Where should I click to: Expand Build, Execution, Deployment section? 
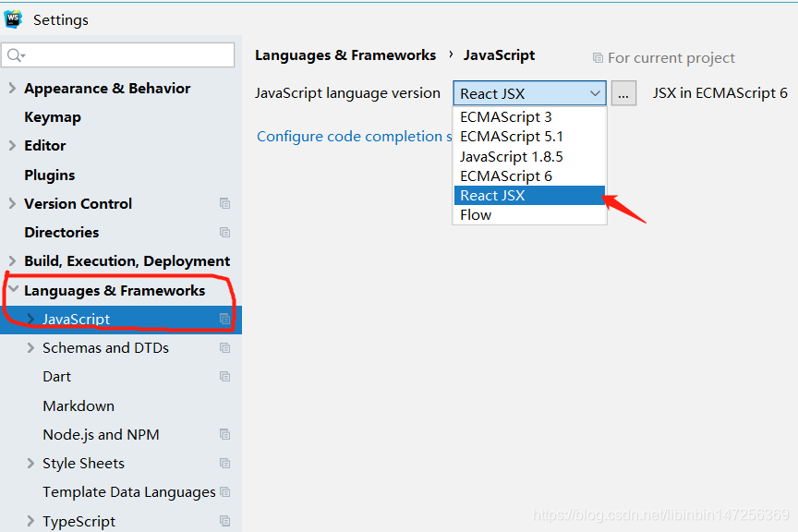[x=12, y=261]
